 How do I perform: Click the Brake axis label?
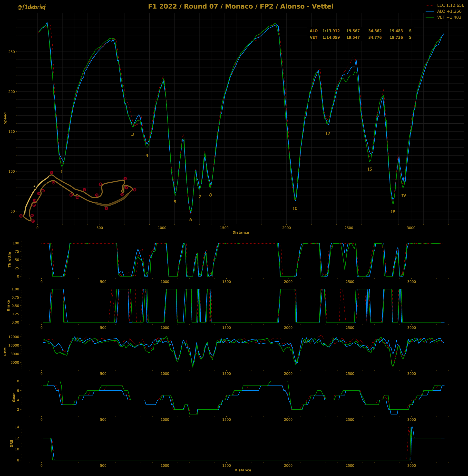click(8, 306)
